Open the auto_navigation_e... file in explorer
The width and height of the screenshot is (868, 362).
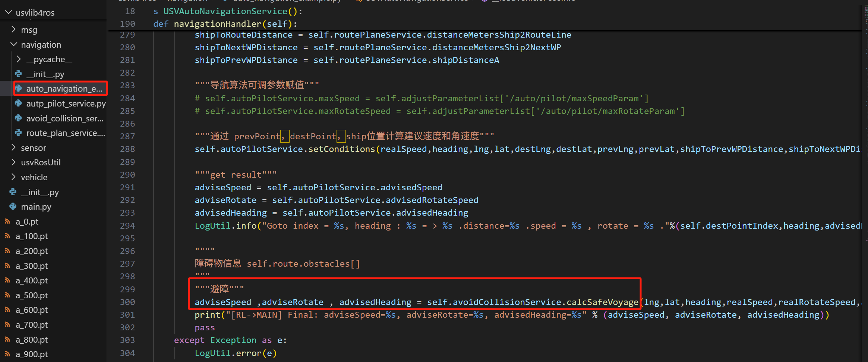click(x=64, y=89)
